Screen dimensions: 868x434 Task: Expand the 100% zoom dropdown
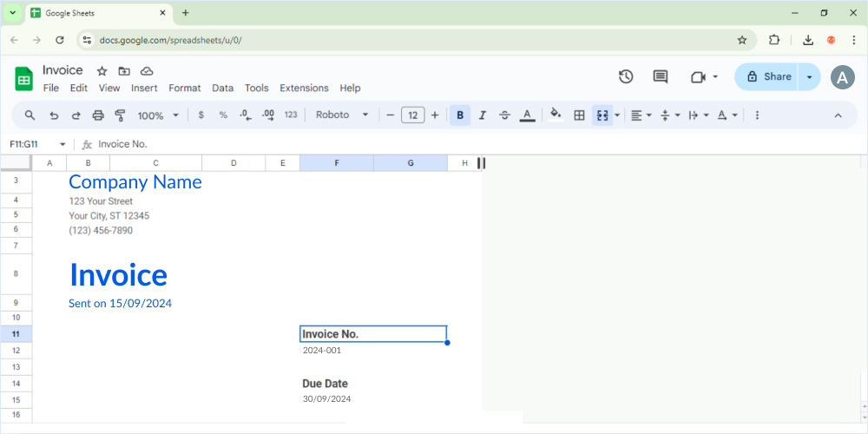(x=158, y=115)
